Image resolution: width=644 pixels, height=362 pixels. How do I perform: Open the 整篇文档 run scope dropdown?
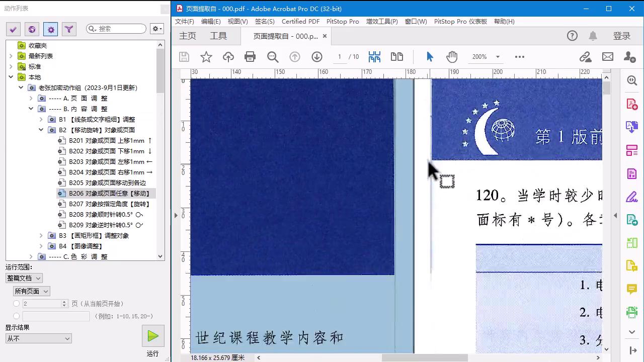24,278
